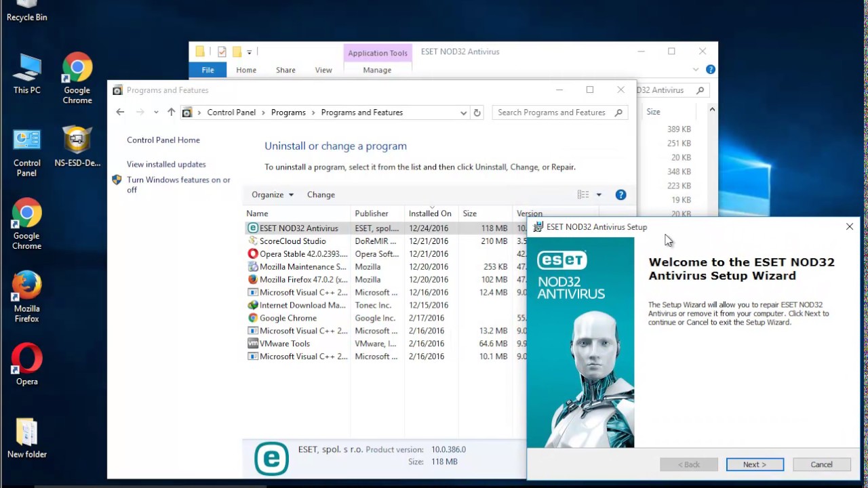Sort by the Name column header

point(297,213)
